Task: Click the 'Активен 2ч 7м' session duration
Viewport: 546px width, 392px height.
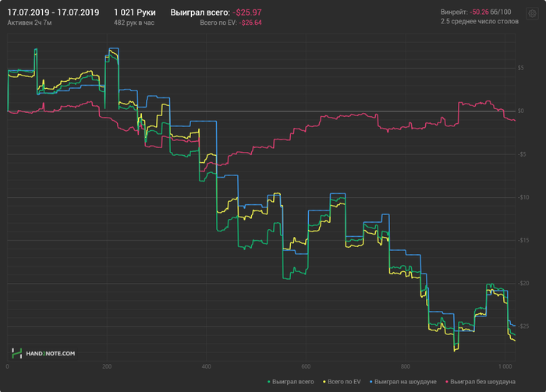Action: pos(30,23)
